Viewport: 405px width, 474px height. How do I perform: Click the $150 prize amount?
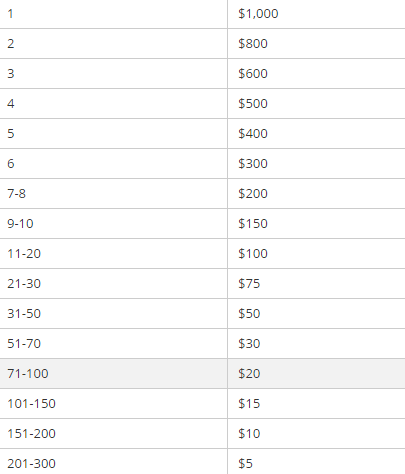[253, 224]
